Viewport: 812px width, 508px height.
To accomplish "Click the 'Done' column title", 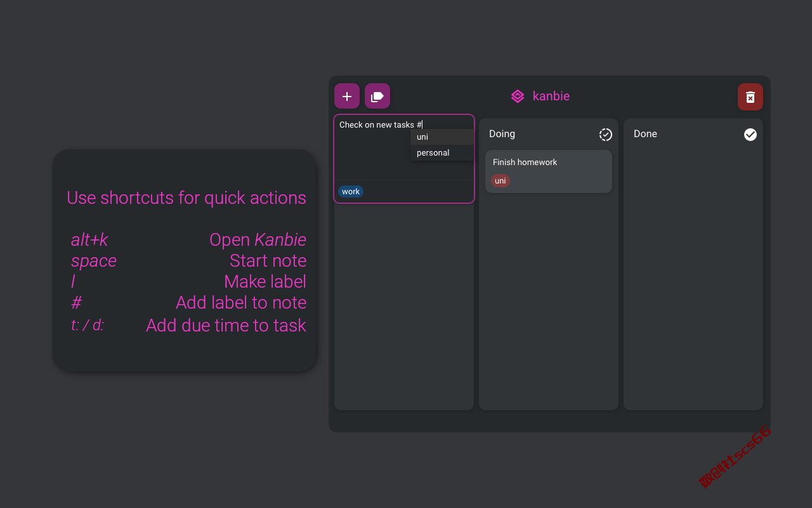I will pos(645,134).
